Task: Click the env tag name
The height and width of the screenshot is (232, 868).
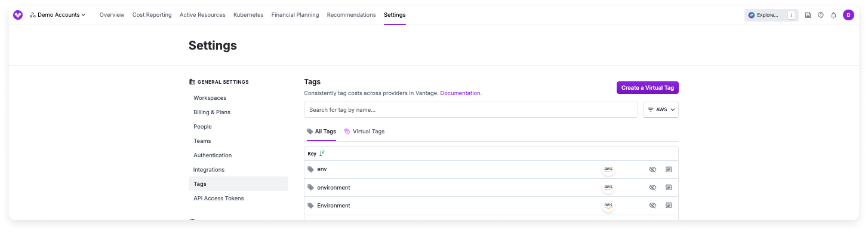Action: click(x=322, y=169)
